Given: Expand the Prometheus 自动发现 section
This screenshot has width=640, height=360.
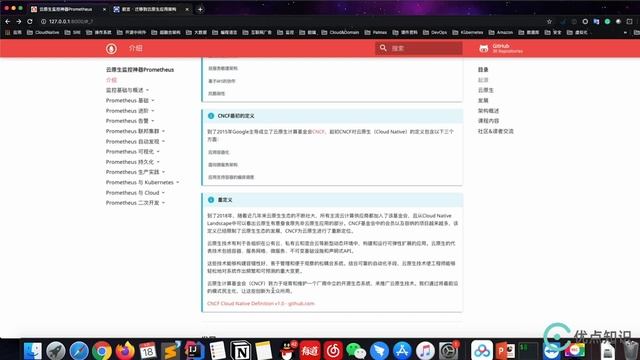Looking at the screenshot, I should pos(136,141).
